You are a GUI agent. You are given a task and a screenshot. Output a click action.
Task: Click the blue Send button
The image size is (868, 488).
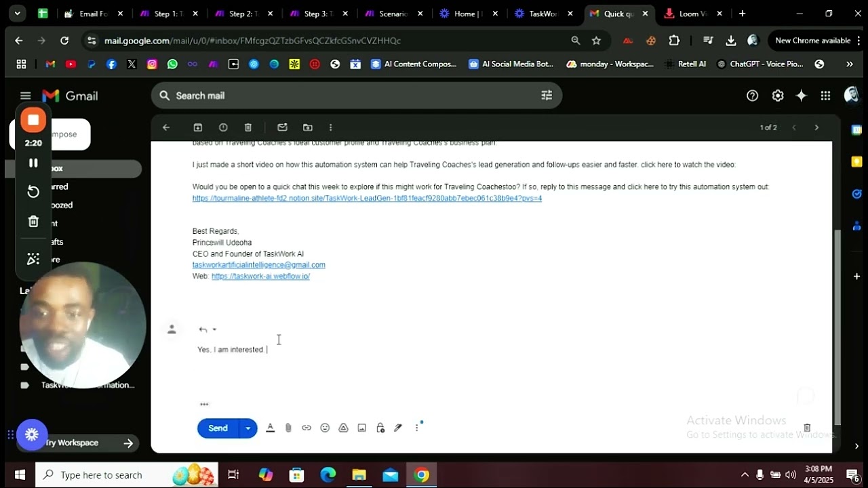click(218, 428)
